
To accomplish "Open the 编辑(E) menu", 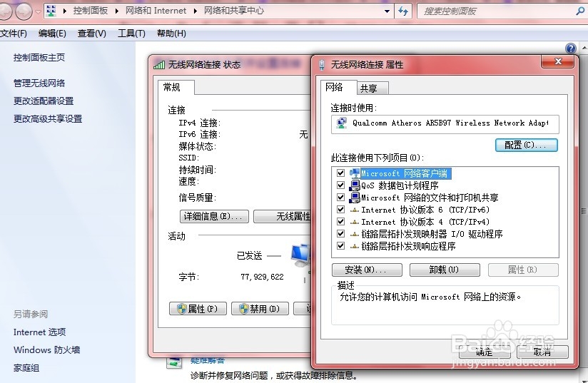I will click(52, 34).
